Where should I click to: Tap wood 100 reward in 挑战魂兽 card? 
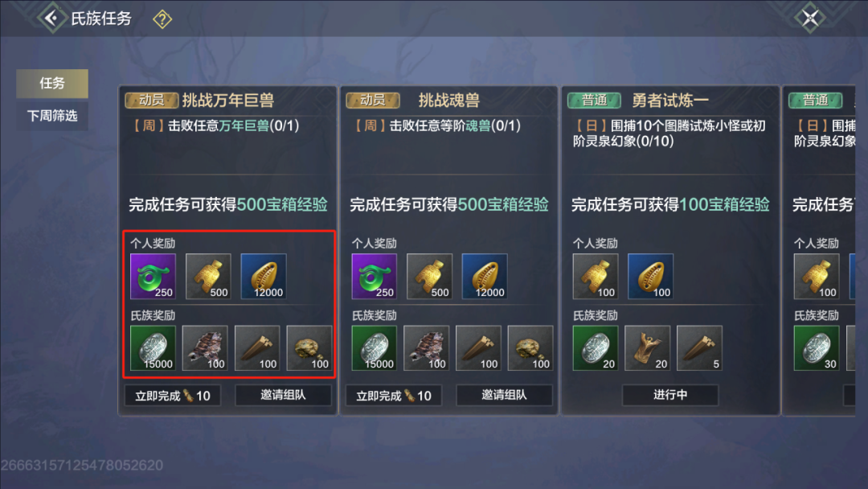pos(478,348)
